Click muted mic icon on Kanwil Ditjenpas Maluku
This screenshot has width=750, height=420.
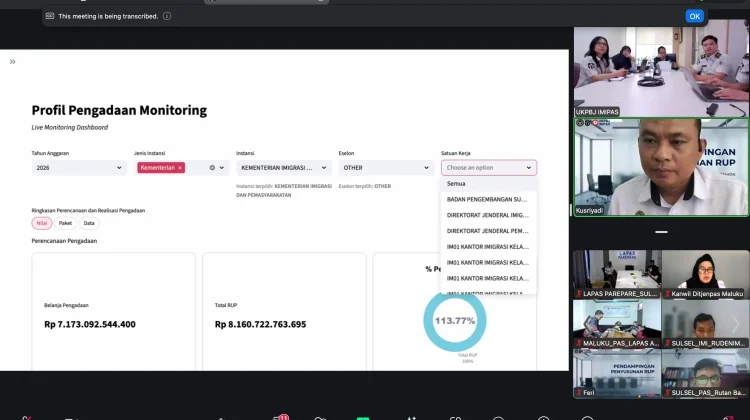click(x=667, y=294)
